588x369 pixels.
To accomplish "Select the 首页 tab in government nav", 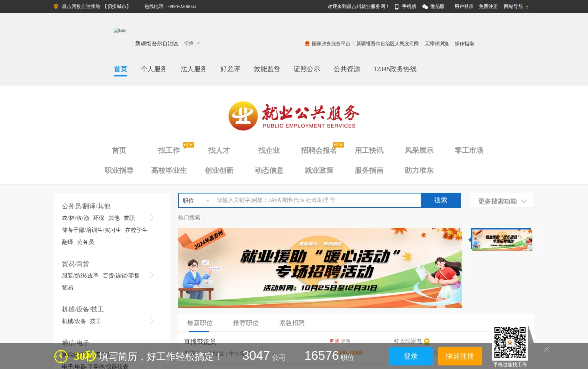I will (x=120, y=69).
